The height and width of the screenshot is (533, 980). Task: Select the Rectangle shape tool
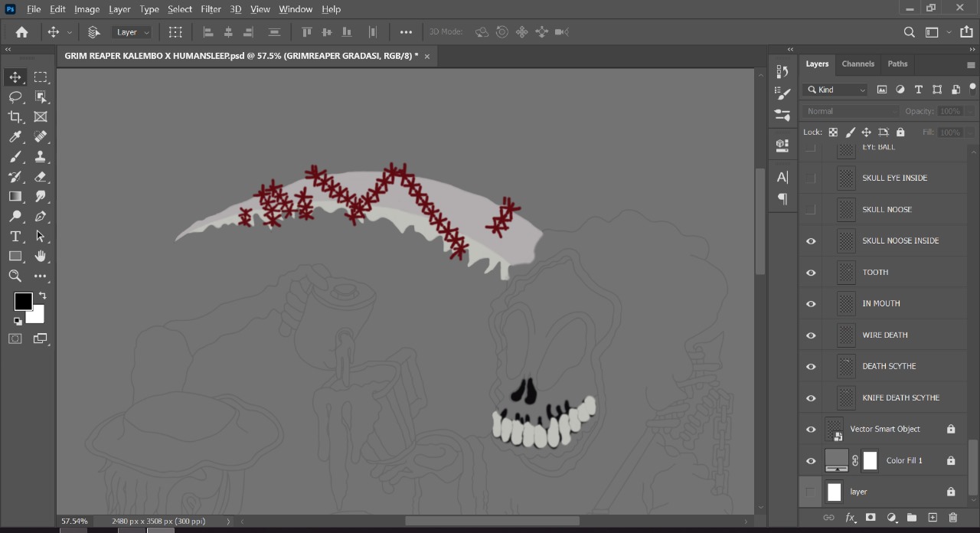15,257
